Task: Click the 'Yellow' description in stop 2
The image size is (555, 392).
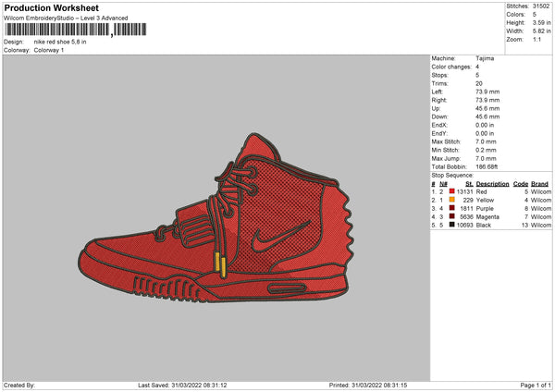Action: tap(485, 201)
